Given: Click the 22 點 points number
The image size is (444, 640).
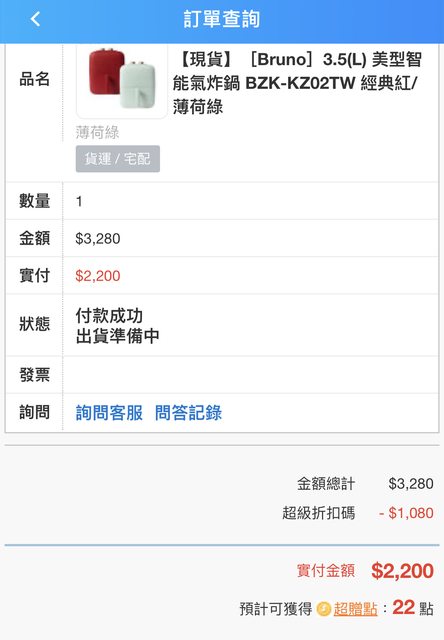Looking at the screenshot, I should (x=404, y=607).
